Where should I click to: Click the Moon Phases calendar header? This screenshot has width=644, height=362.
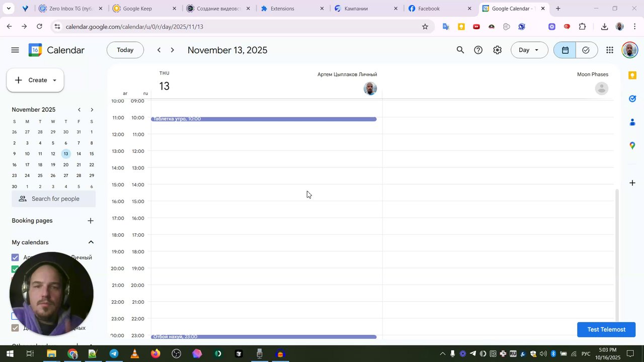click(592, 74)
